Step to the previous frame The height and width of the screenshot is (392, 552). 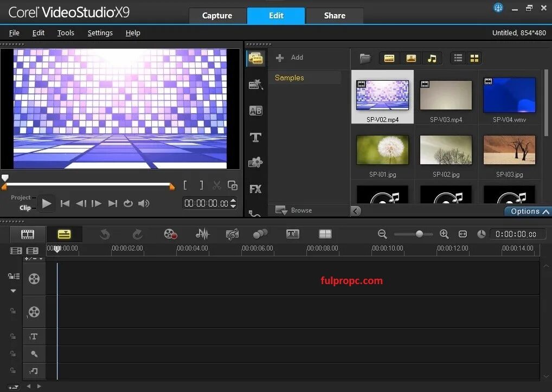point(81,203)
